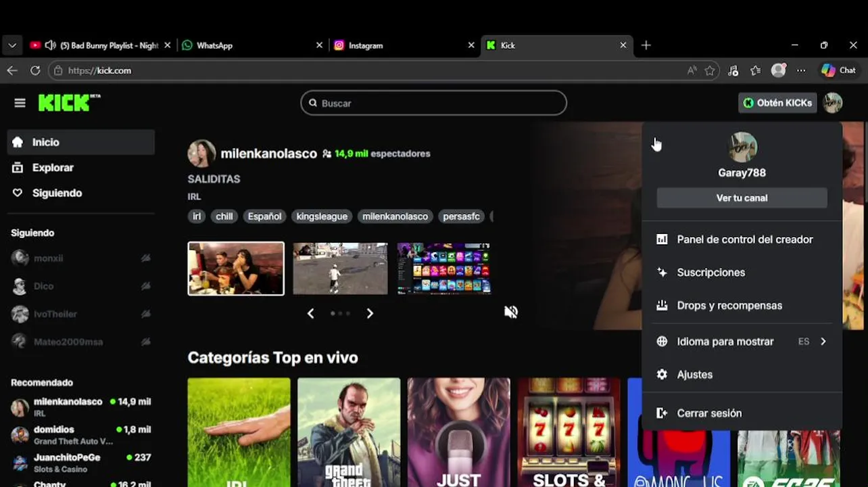Expand Idioma para mostrar submenu

click(x=742, y=342)
